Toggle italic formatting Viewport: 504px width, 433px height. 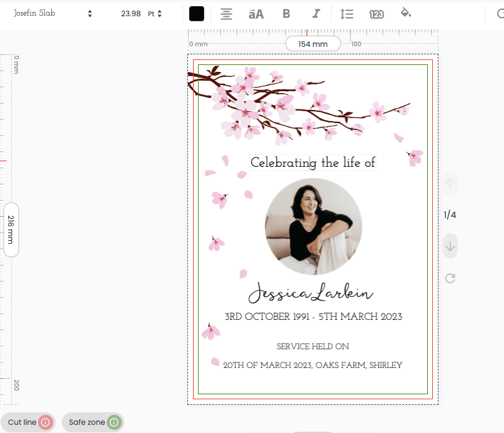316,14
